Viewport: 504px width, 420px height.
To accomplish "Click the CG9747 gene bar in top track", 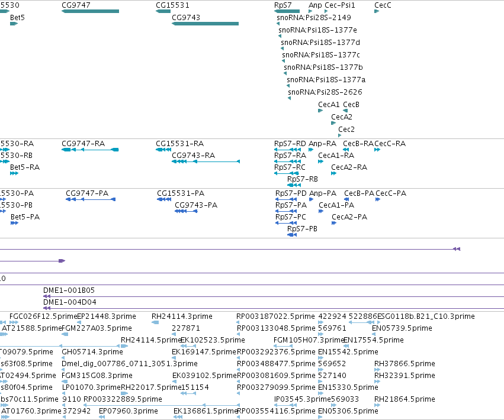I will pos(91,11).
